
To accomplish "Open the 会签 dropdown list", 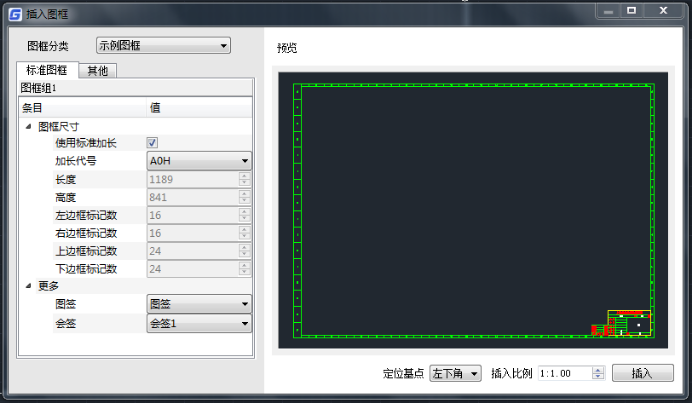I will (199, 323).
